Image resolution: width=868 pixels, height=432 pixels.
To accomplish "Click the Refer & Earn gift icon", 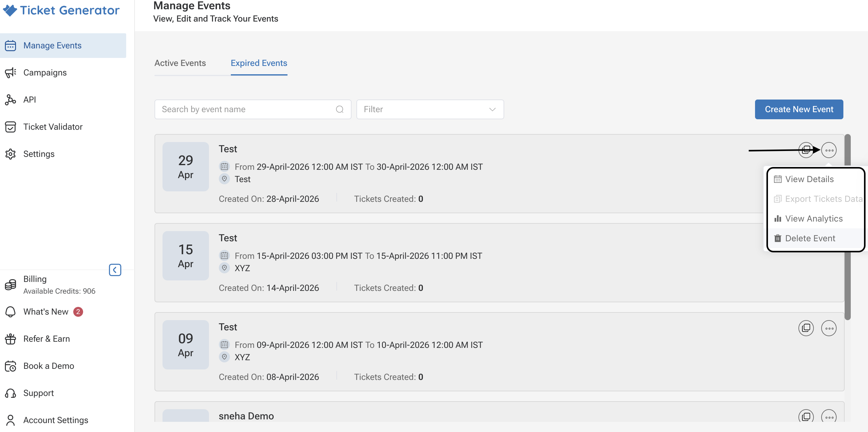I will pos(10,339).
